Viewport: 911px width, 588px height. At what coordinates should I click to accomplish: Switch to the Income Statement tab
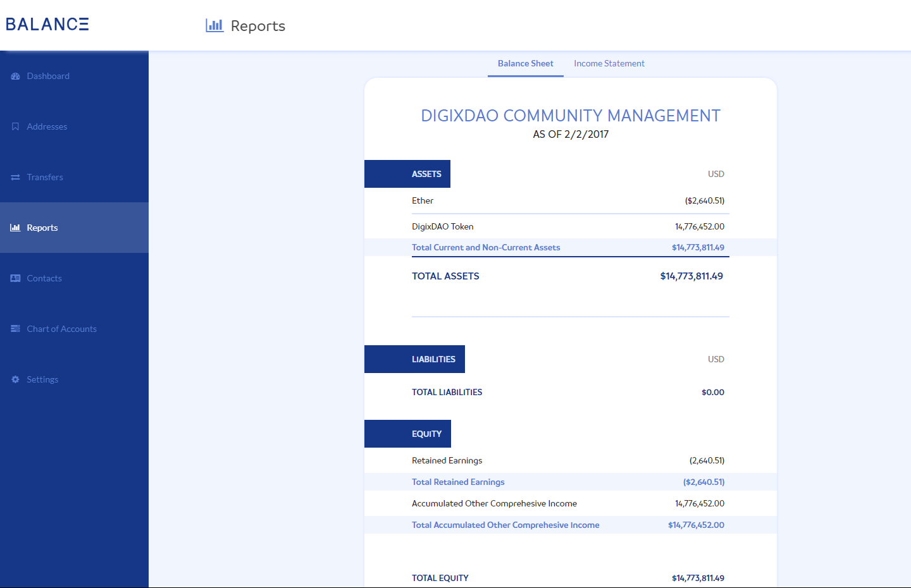pyautogui.click(x=609, y=63)
